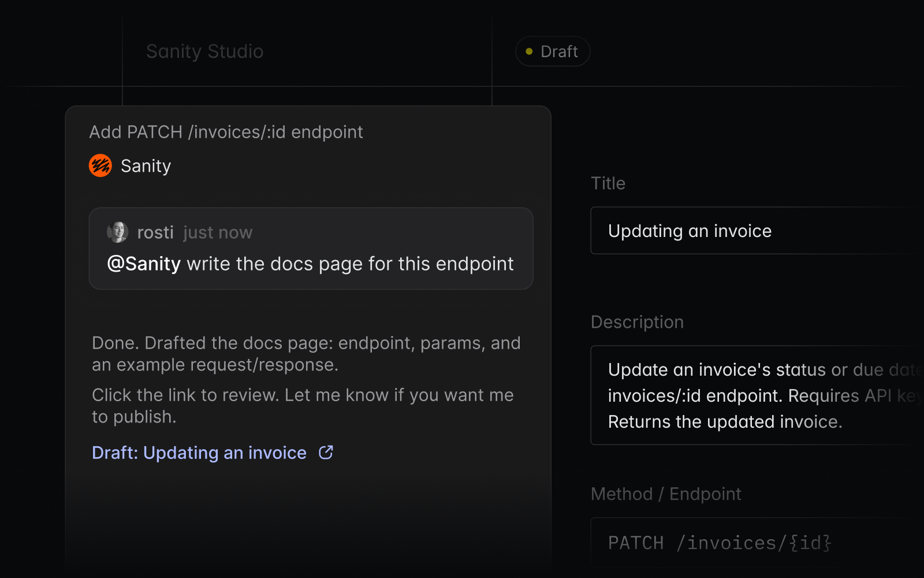Viewport: 924px width, 578px height.
Task: Click the 'Description' field label
Action: pos(638,322)
